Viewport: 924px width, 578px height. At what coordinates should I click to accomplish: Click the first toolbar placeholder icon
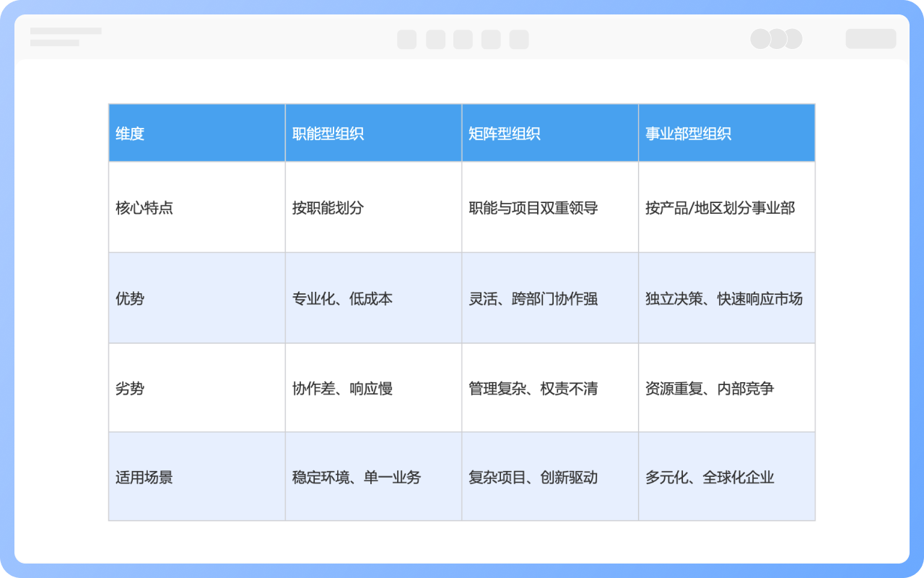click(x=406, y=39)
